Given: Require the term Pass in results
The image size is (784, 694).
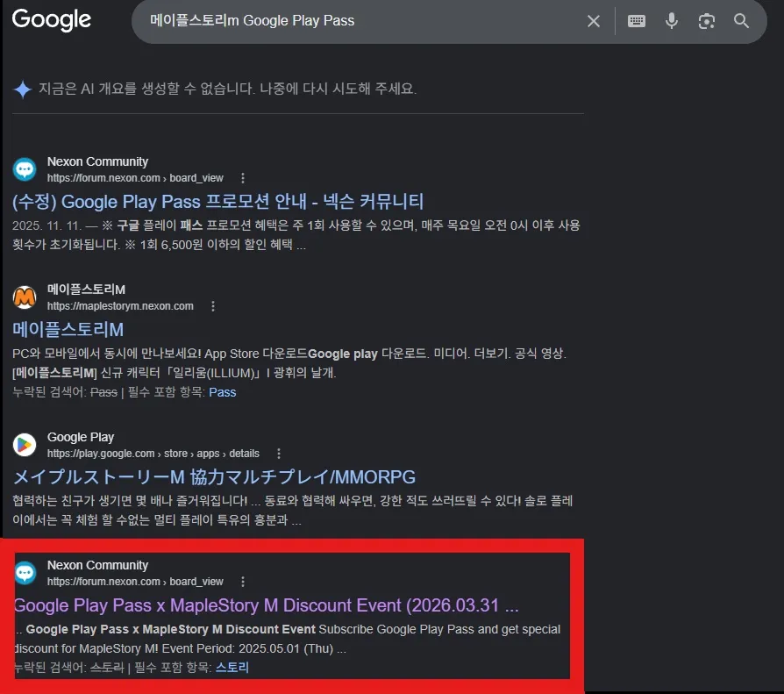Looking at the screenshot, I should [x=223, y=392].
